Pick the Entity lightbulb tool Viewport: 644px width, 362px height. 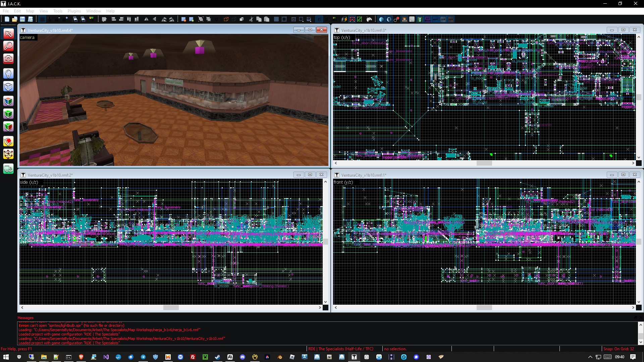8,73
